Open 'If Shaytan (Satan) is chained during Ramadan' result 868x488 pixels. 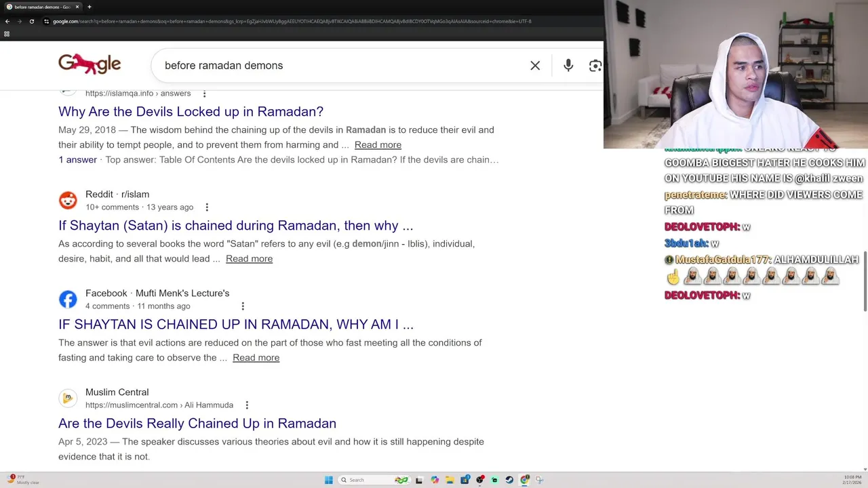click(235, 225)
